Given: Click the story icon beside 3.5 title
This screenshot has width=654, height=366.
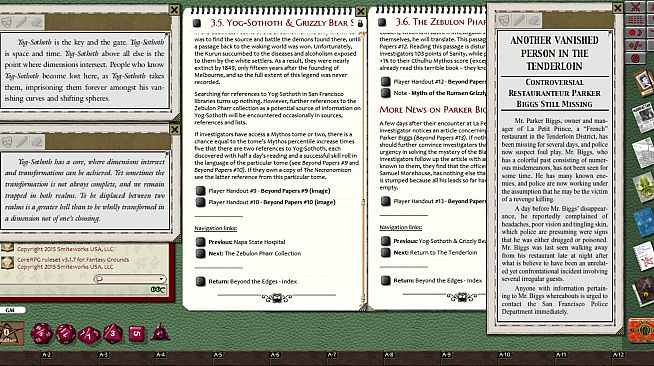Looking at the screenshot, I should click(x=197, y=23).
